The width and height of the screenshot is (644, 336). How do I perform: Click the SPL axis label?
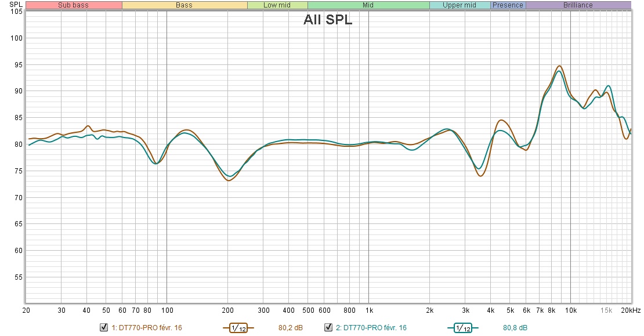pyautogui.click(x=16, y=5)
